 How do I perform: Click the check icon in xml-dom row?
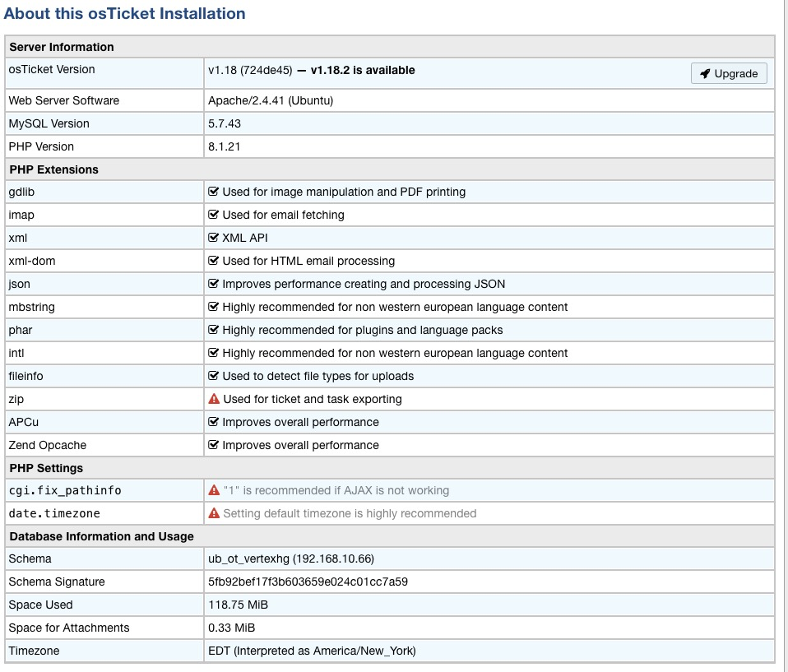pyautogui.click(x=214, y=261)
